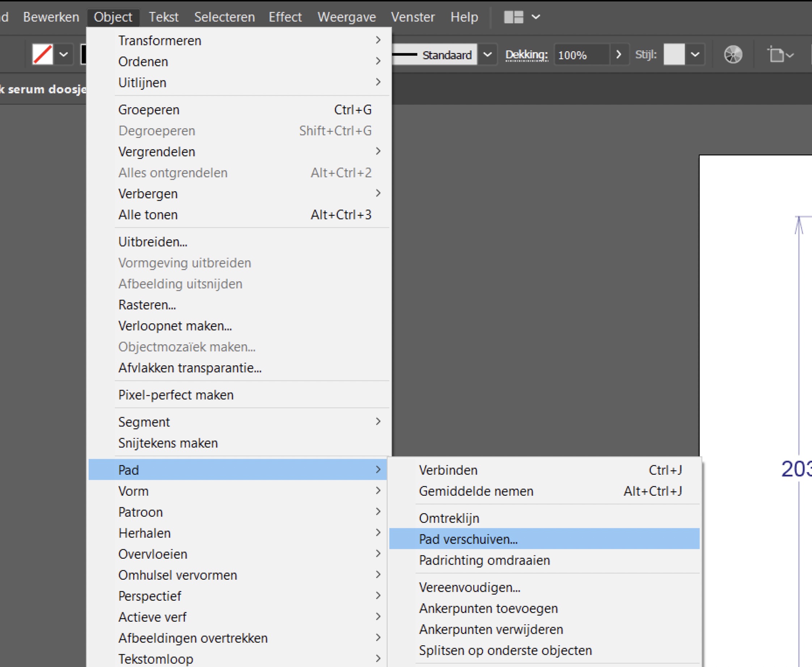
Task: Open the Help menu
Action: tap(464, 17)
